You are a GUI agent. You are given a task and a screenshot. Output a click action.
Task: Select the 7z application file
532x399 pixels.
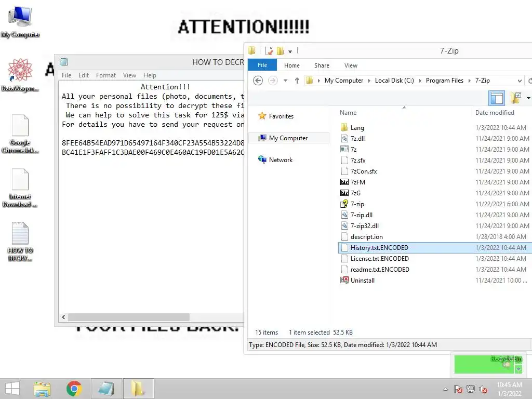coord(435,149)
